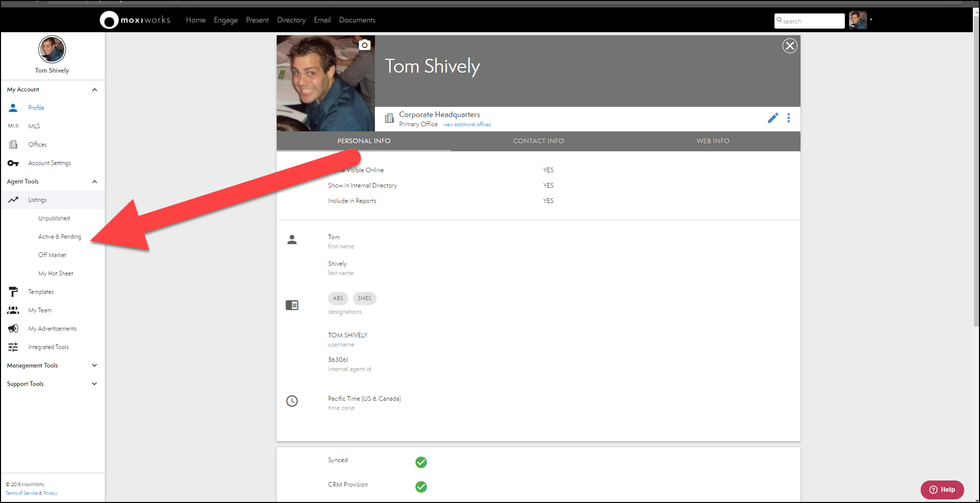Click the Account Settings key icon

coord(13,163)
